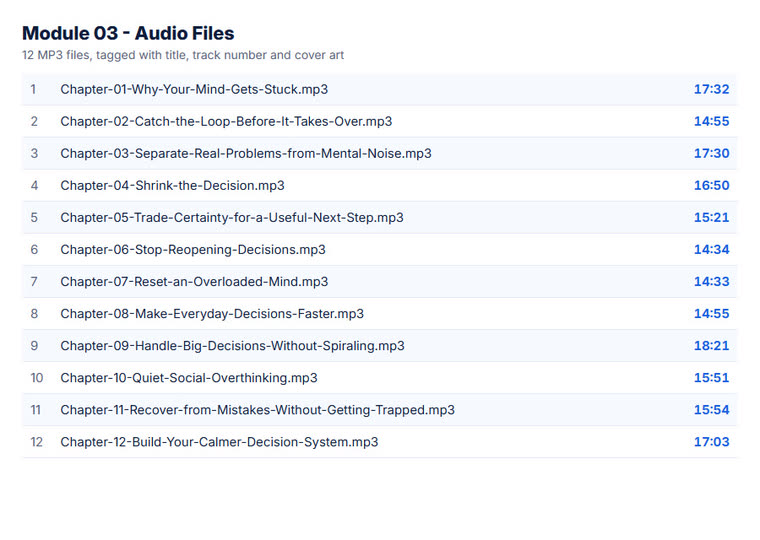Click the 16:50 duration value

coord(711,185)
